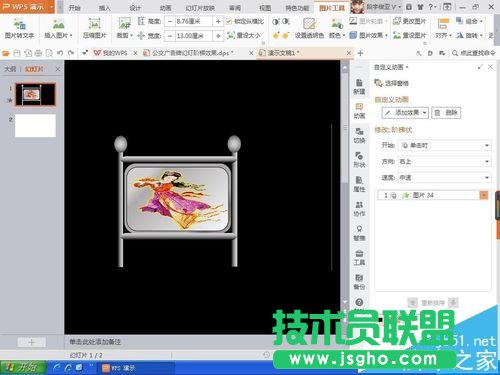Click the 高度 height value field
This screenshot has width=500, height=375.
pyautogui.click(x=193, y=21)
